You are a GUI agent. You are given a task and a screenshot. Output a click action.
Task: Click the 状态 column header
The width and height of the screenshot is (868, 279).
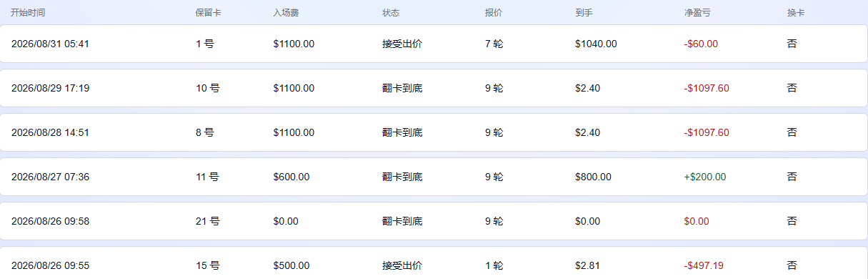pyautogui.click(x=391, y=13)
